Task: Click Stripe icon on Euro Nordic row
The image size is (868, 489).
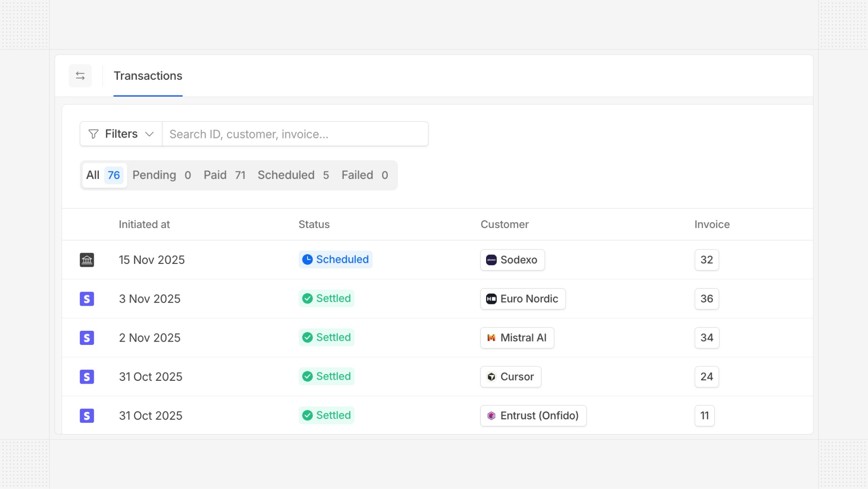Action: [x=87, y=299]
